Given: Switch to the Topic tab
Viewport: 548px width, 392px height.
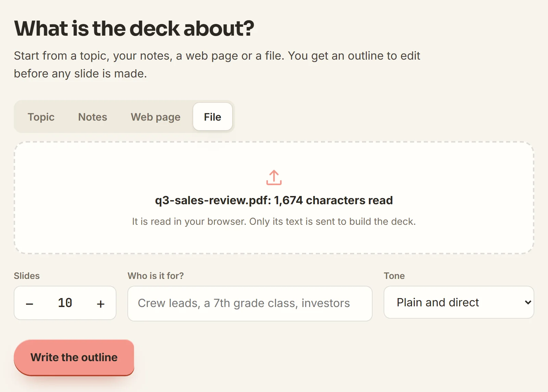Looking at the screenshot, I should tap(41, 117).
